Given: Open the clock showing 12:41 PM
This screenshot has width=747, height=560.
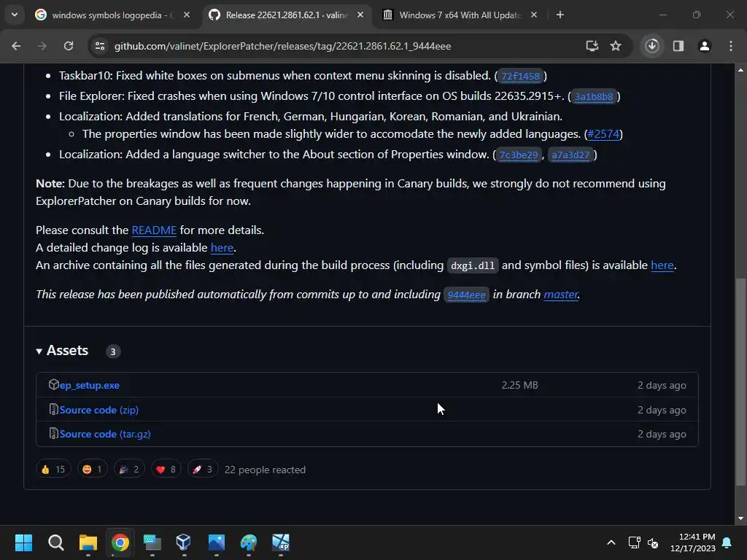Looking at the screenshot, I should pyautogui.click(x=693, y=542).
